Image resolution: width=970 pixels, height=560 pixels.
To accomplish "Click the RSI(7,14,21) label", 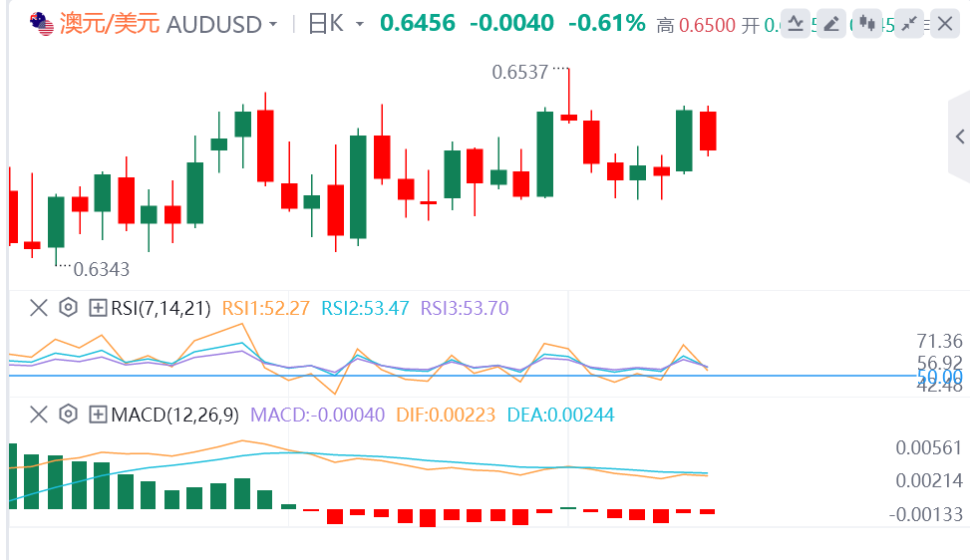I will tap(161, 308).
